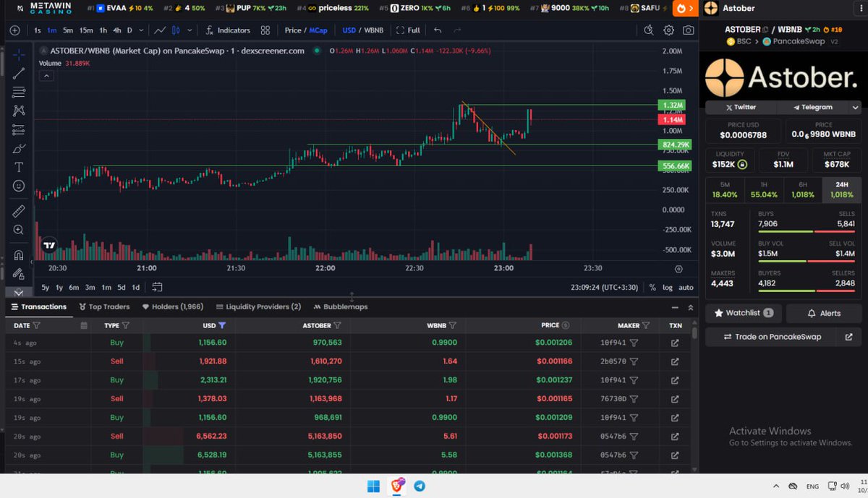Select the 15m timeframe
Screen dimensions: 868x498
pyautogui.click(x=86, y=30)
